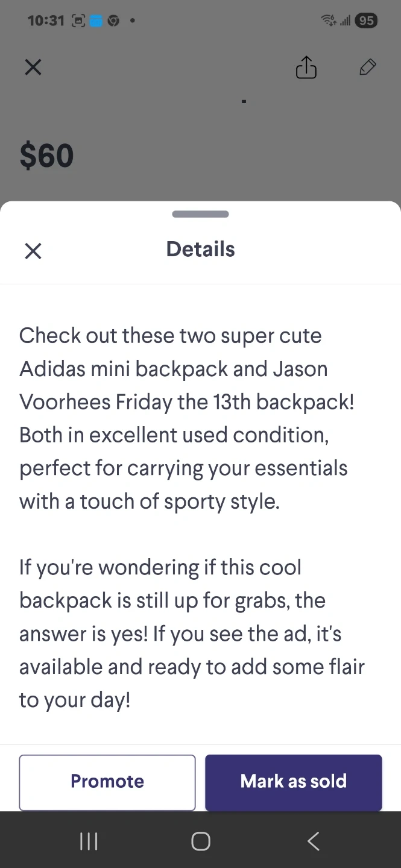Close the listing with the top X
This screenshot has width=401, height=868.
click(x=33, y=67)
